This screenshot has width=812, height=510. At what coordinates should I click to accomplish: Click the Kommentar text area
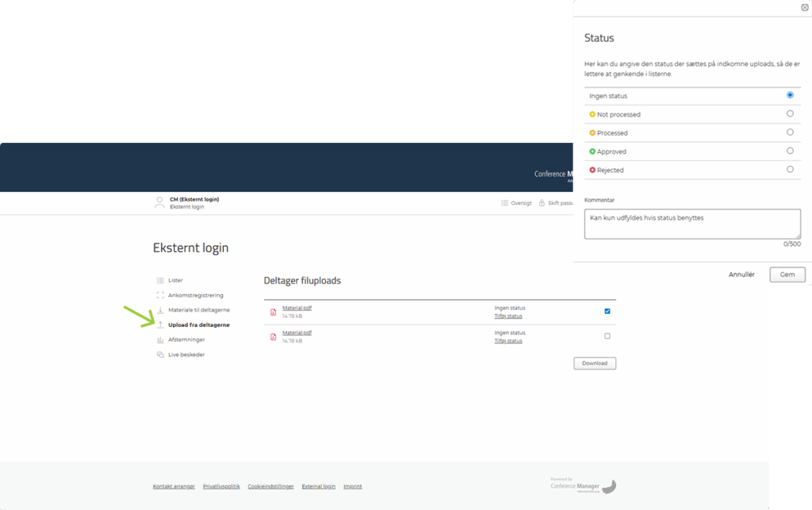[692, 224]
